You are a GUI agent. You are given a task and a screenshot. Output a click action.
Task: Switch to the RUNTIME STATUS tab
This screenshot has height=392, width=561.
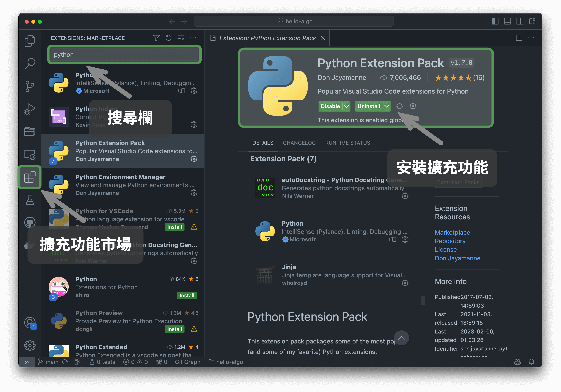[x=347, y=143]
